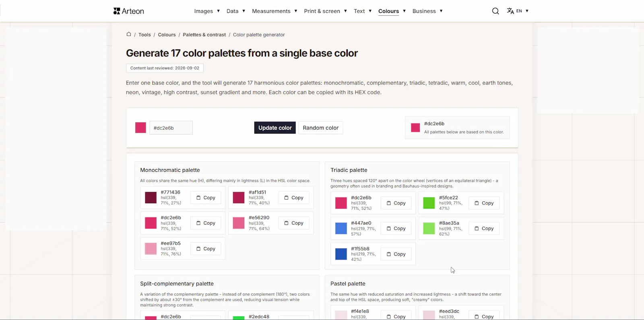
Task: Click the hsl(219, 71%, 57%) value
Action: point(363,231)
